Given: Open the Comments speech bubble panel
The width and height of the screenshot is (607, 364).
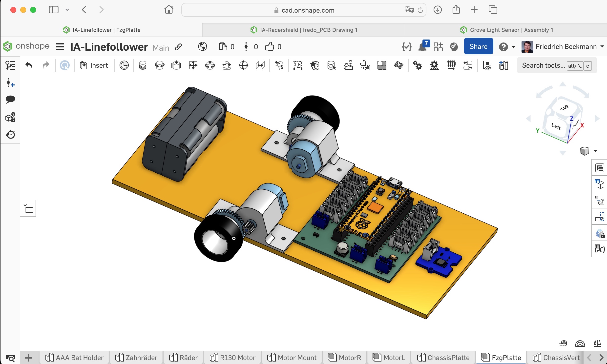Looking at the screenshot, I should pyautogui.click(x=10, y=100).
